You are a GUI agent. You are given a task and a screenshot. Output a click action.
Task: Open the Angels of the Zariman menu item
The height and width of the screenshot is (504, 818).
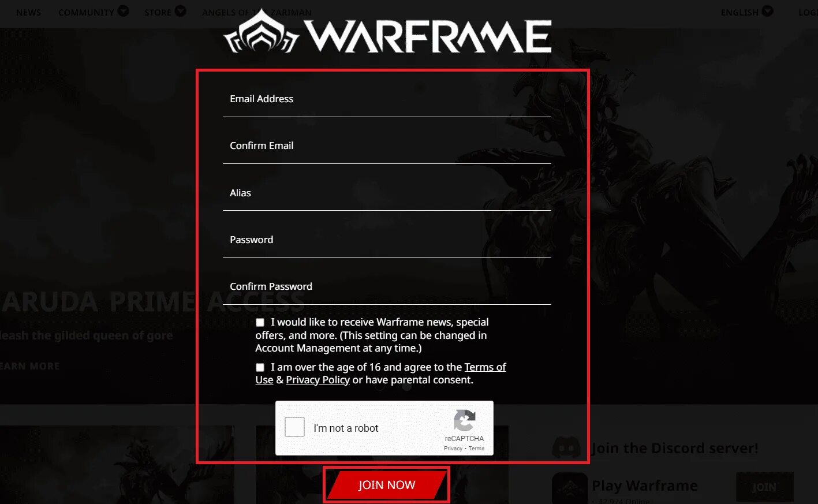pyautogui.click(x=256, y=12)
